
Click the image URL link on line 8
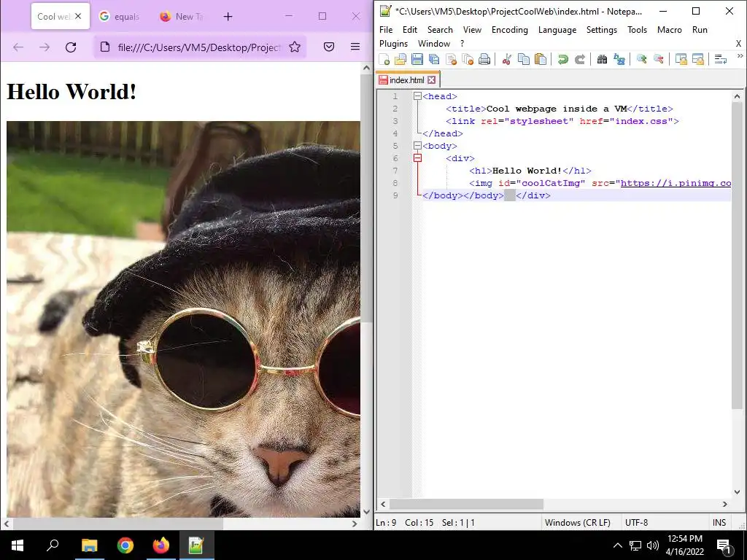676,183
